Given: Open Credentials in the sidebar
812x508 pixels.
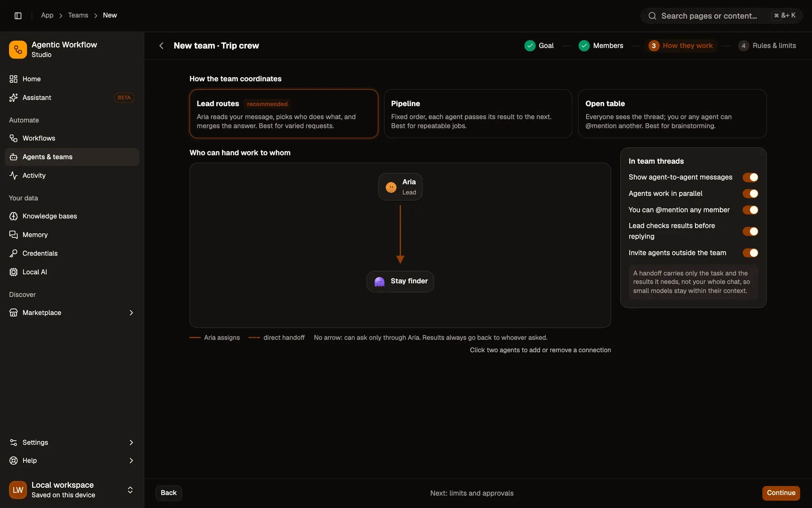Looking at the screenshot, I should coord(72,254).
